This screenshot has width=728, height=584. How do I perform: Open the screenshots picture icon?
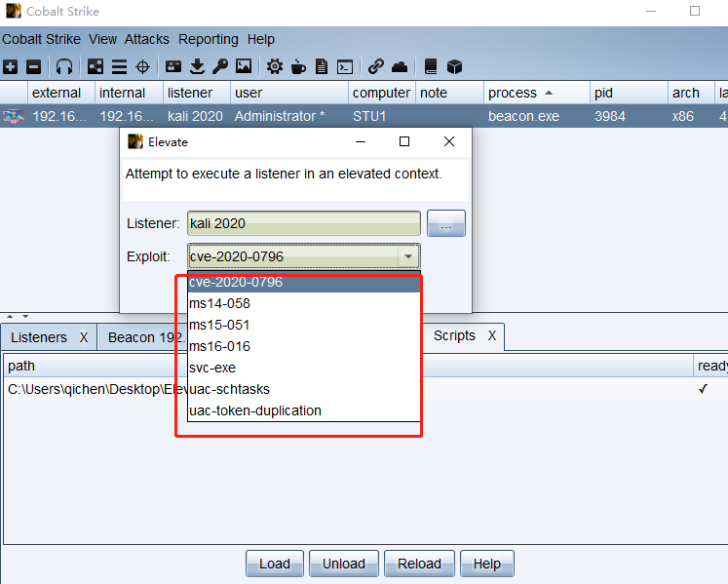point(244,66)
